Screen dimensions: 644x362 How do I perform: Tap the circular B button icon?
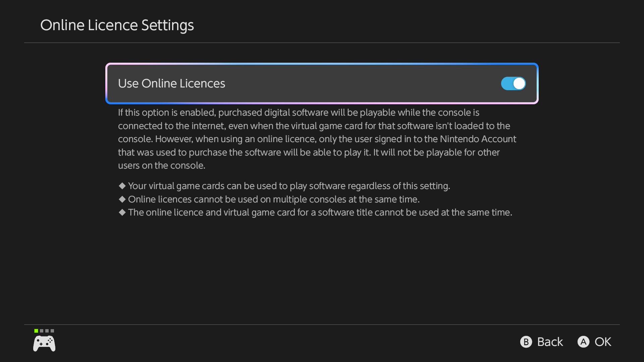526,342
